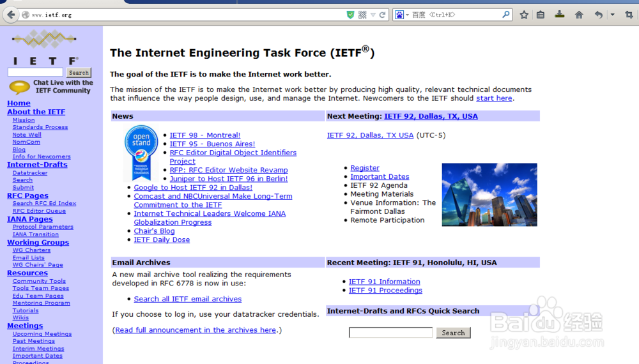The width and height of the screenshot is (639, 364).
Task: Click Next Meeting IETF 92 header link
Action: coord(431,116)
